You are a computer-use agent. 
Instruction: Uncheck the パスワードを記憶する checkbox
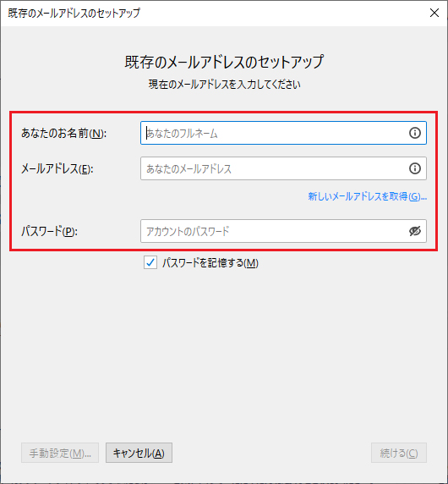click(150, 262)
